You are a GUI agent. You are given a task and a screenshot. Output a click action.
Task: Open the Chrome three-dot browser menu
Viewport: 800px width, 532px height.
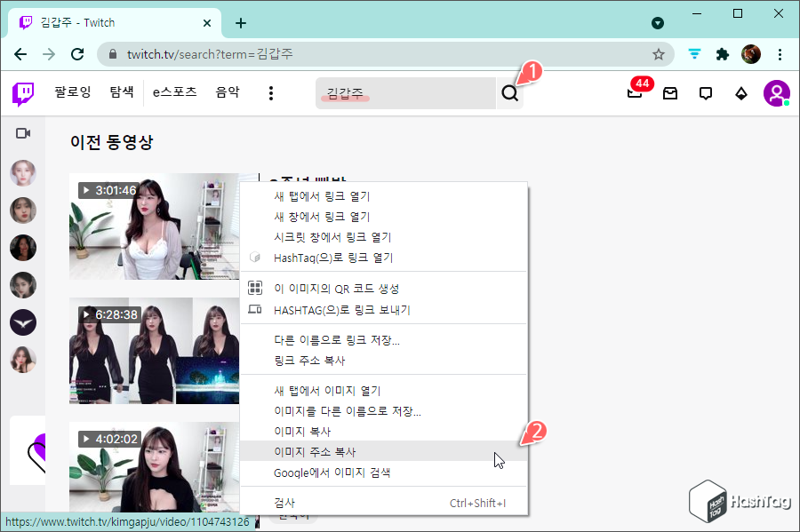click(x=780, y=53)
